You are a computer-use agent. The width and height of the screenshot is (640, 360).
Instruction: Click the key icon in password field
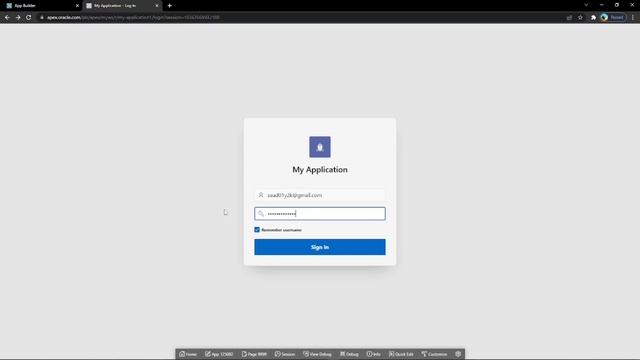(x=261, y=213)
